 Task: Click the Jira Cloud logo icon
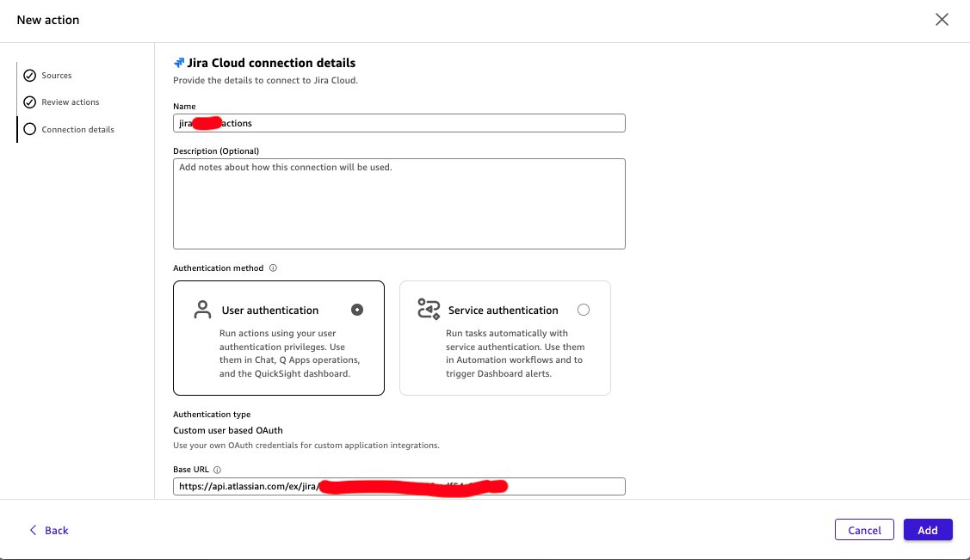[x=179, y=62]
